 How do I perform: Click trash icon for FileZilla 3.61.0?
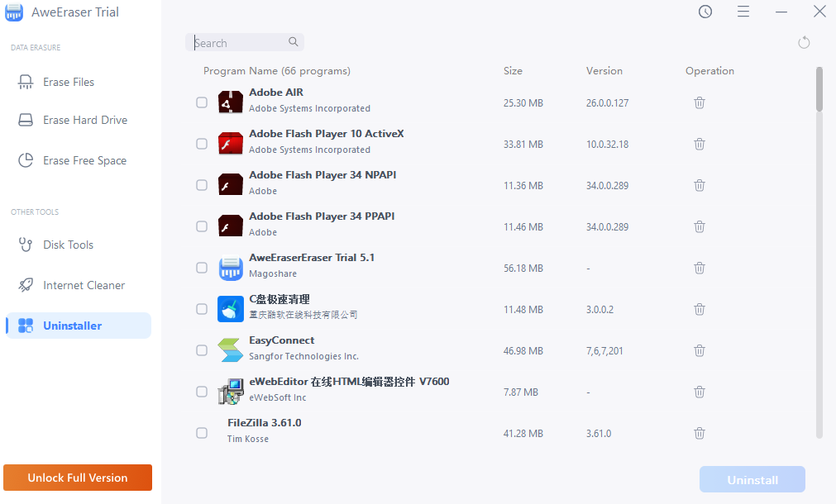click(x=700, y=433)
